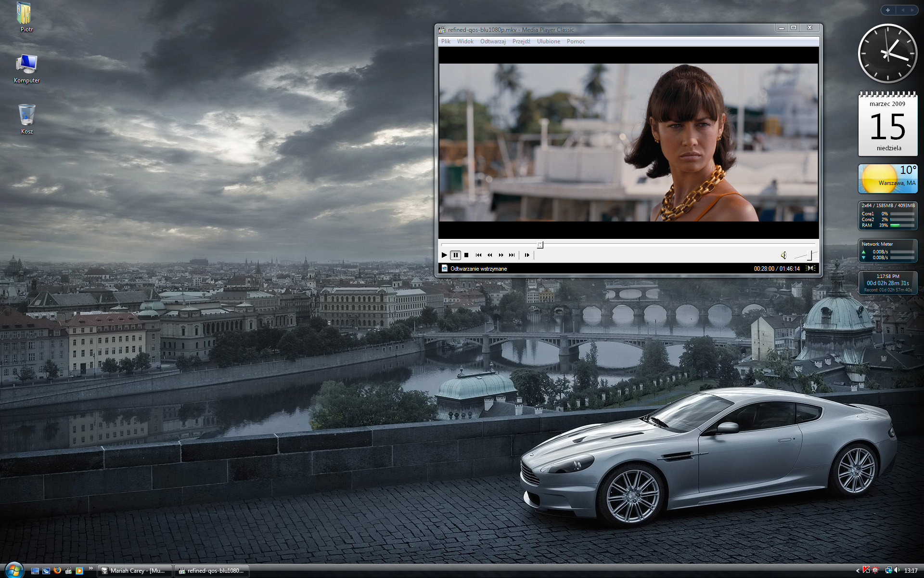This screenshot has width=924, height=578.
Task: Select the Kosz recycle bin desktop icon
Action: click(27, 118)
